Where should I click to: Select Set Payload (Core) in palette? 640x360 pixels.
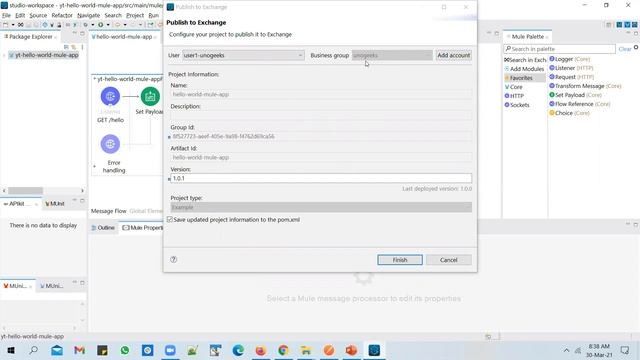coord(576,95)
